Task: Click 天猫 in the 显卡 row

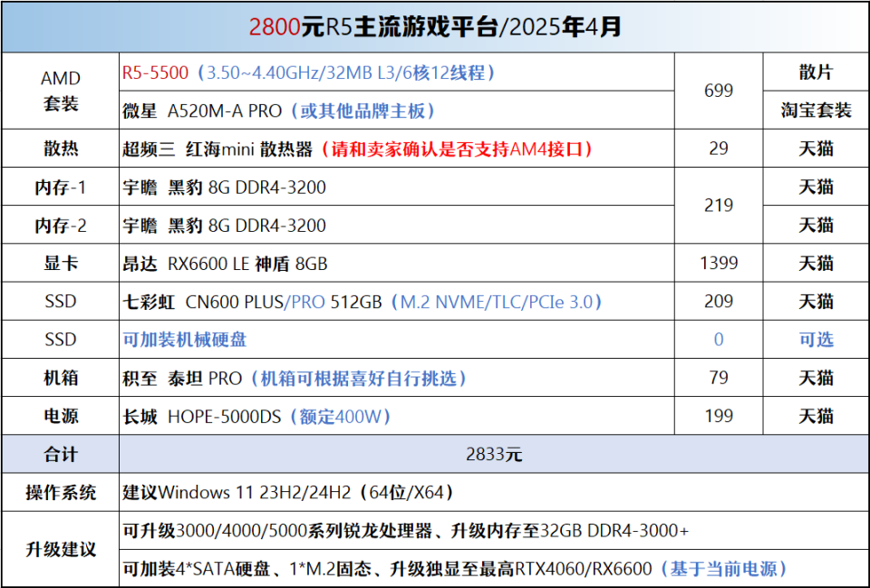Action: point(817,263)
